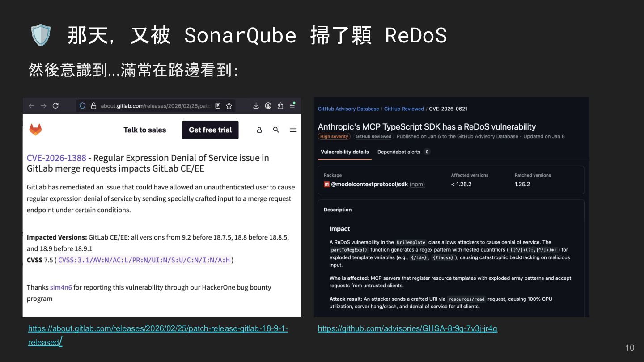Click the browser back arrow

tap(31, 106)
